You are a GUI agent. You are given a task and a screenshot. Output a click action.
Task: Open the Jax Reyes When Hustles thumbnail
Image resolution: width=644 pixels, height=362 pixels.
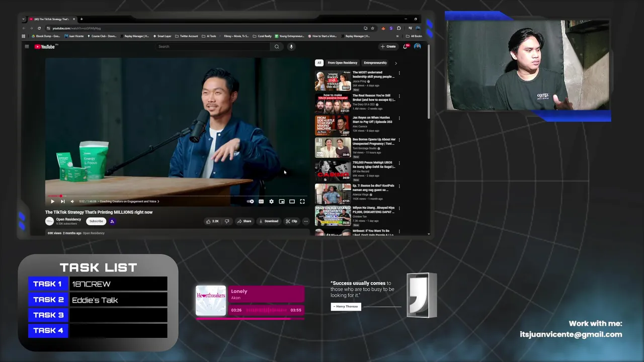point(333,126)
